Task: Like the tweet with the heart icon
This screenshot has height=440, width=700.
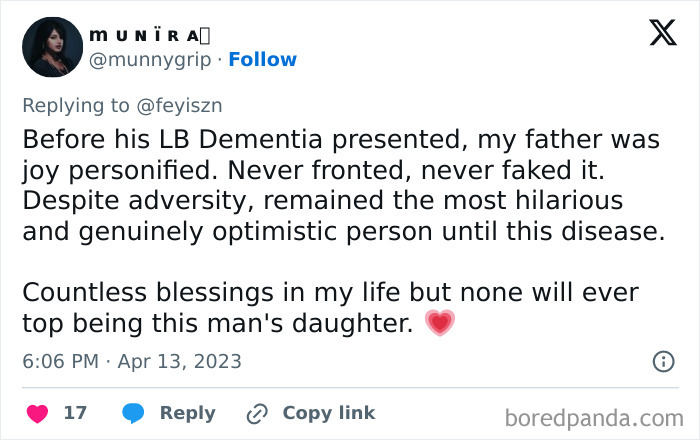Action: [x=37, y=413]
